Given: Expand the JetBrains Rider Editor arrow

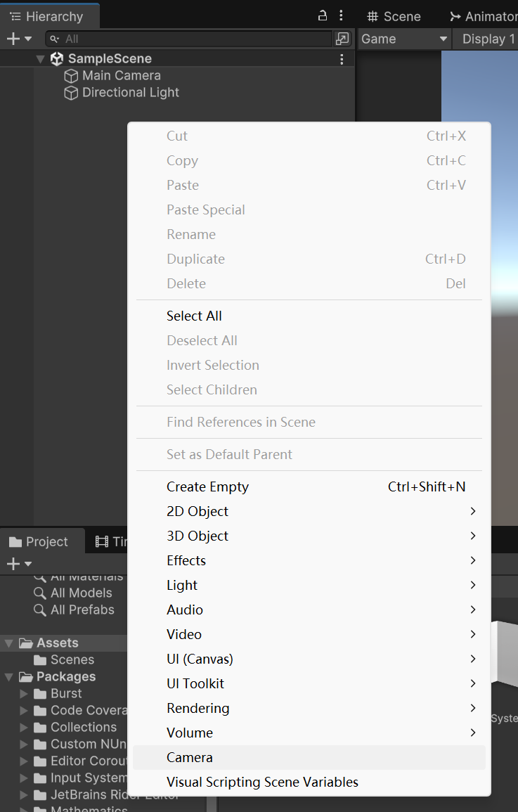Looking at the screenshot, I should [x=24, y=795].
